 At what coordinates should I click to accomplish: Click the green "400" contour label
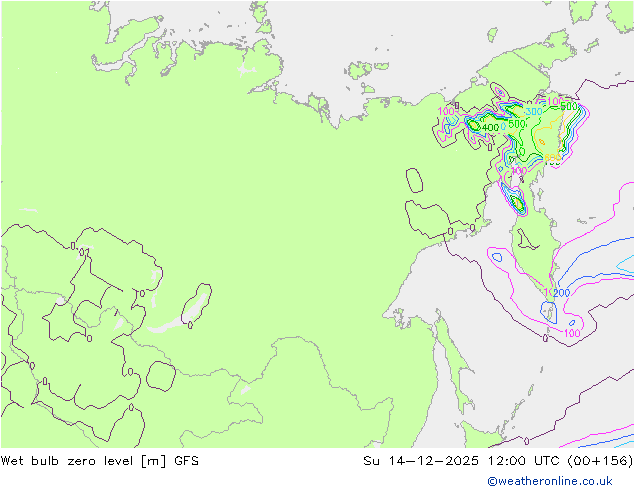[490, 128]
